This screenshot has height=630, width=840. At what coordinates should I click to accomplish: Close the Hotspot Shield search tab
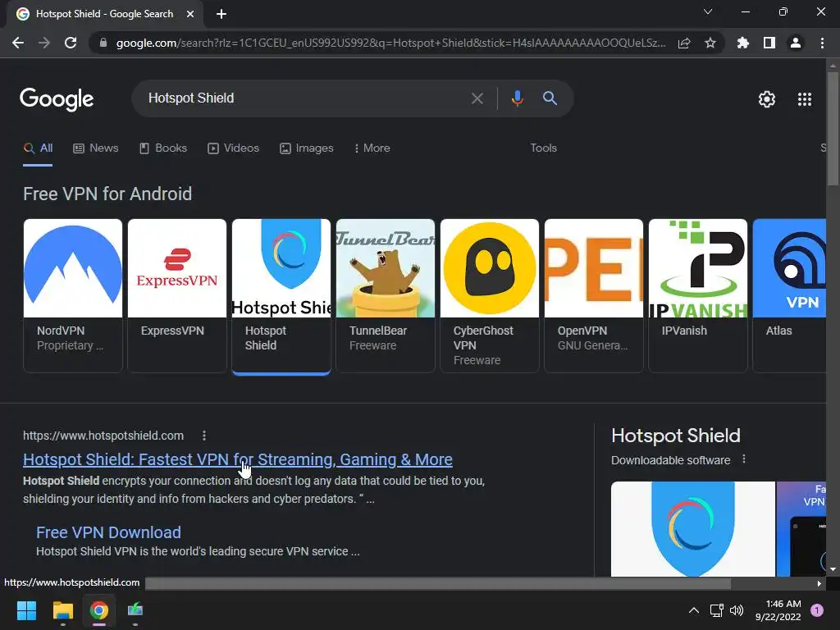coord(190,14)
